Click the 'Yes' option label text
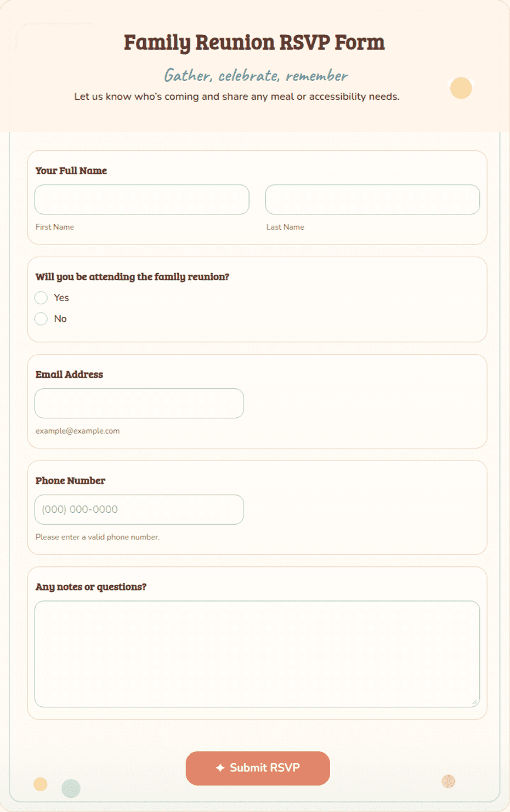The height and width of the screenshot is (812, 510). tap(61, 298)
